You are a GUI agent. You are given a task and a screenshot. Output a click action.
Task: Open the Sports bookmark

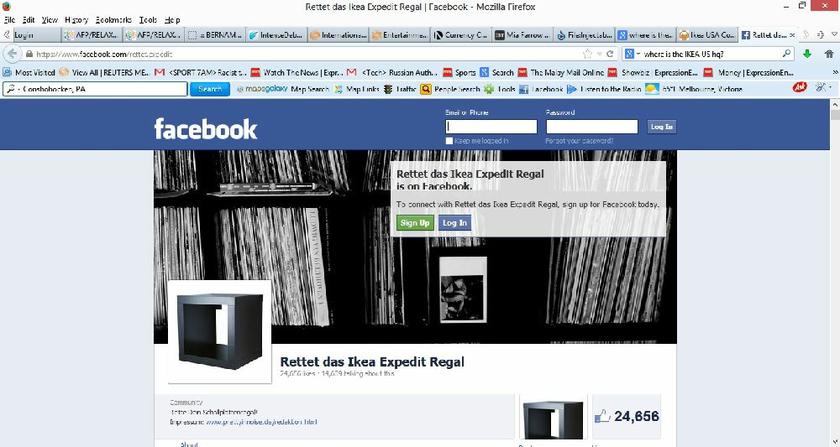[459, 72]
